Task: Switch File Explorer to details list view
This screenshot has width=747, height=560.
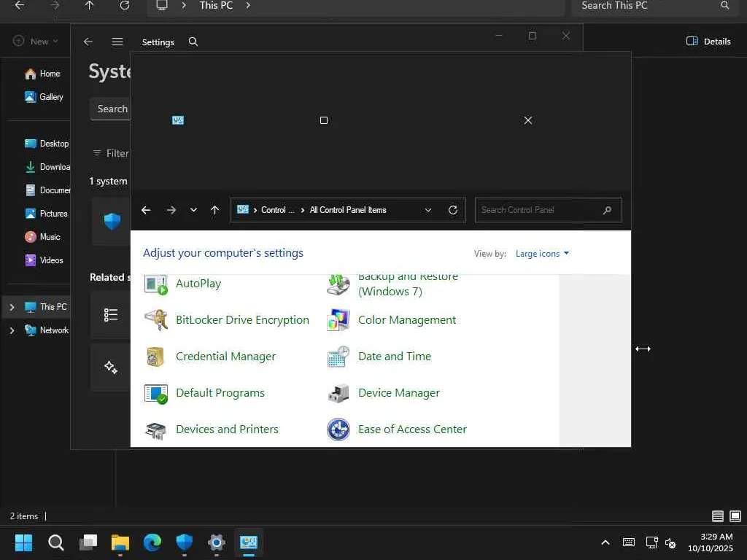Action: [x=718, y=516]
